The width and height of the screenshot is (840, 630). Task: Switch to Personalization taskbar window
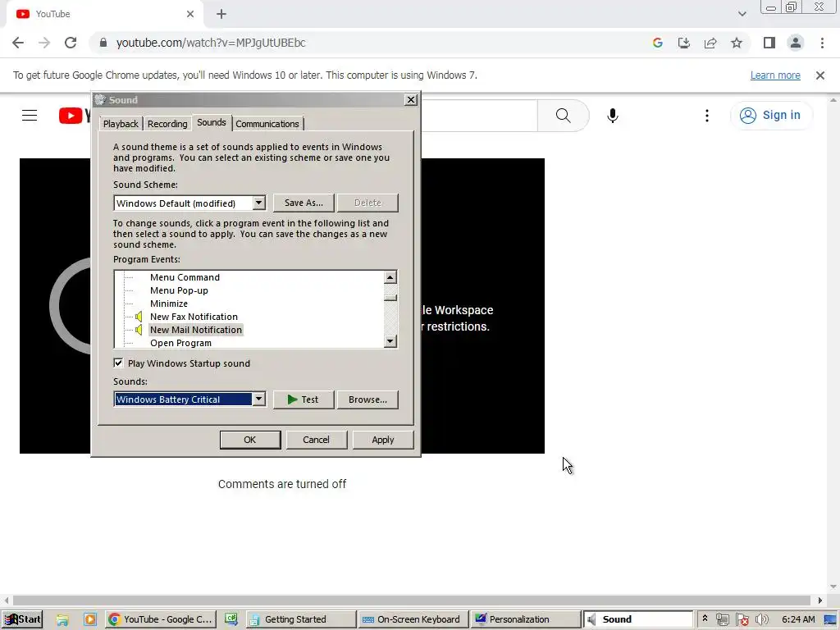pyautogui.click(x=526, y=619)
